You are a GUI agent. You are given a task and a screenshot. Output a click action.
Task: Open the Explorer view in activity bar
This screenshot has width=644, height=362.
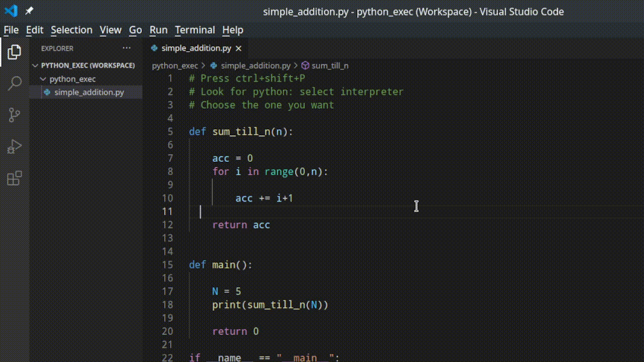tap(14, 52)
